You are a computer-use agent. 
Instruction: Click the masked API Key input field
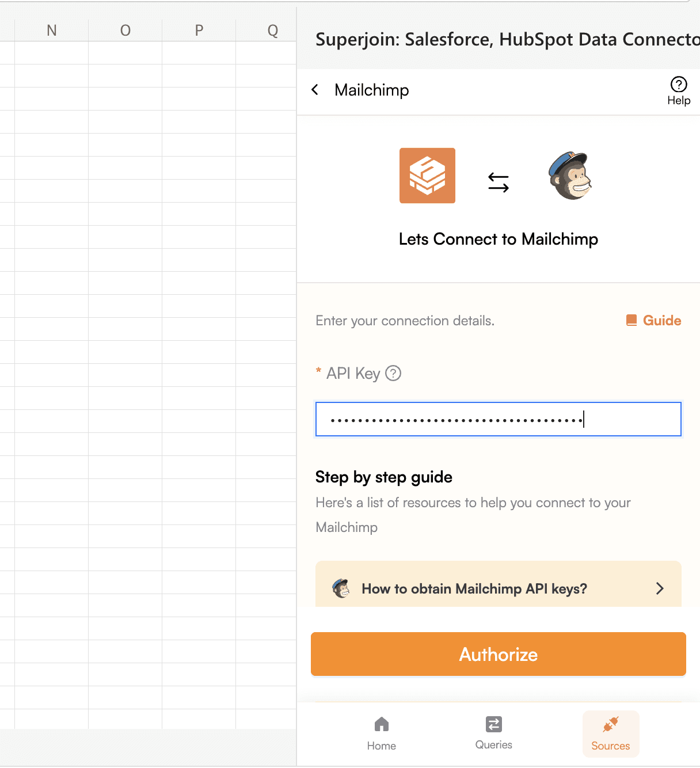(x=499, y=419)
